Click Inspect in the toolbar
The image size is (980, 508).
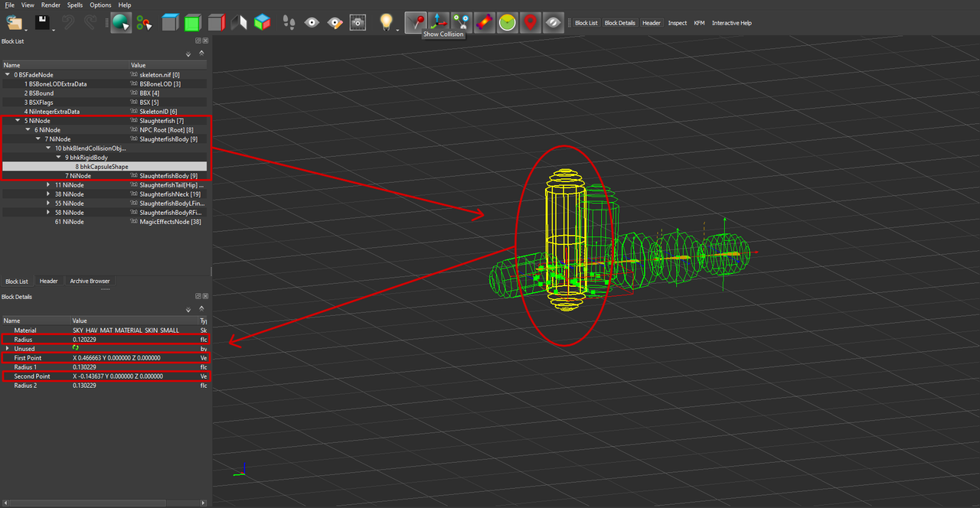[x=678, y=23]
